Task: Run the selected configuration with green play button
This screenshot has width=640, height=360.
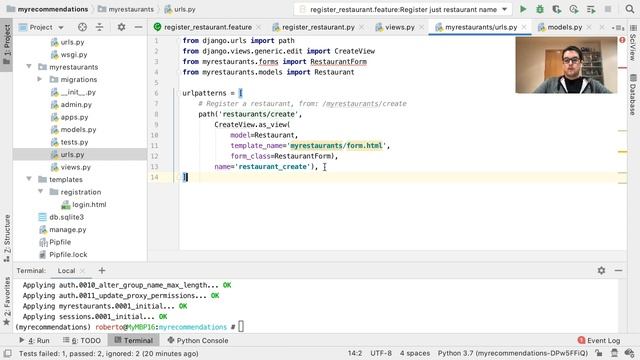Action: click(x=523, y=9)
